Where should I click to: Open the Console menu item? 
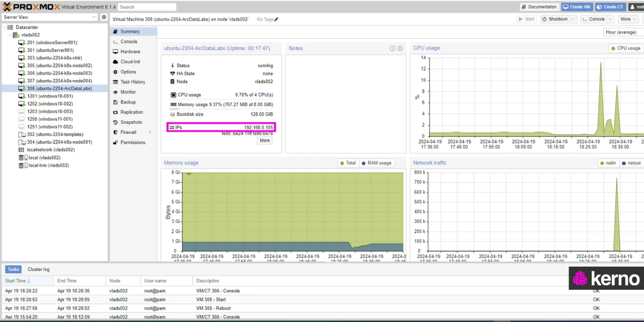tap(133, 42)
